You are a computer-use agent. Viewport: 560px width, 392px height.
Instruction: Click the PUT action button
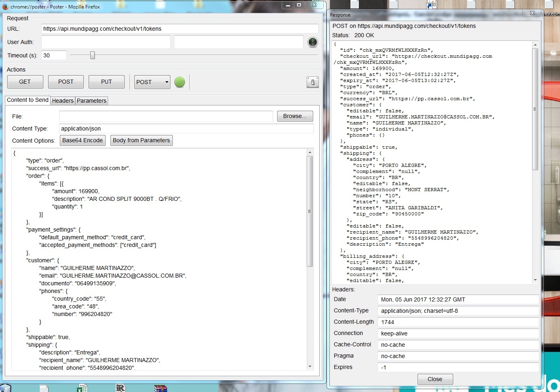point(106,82)
